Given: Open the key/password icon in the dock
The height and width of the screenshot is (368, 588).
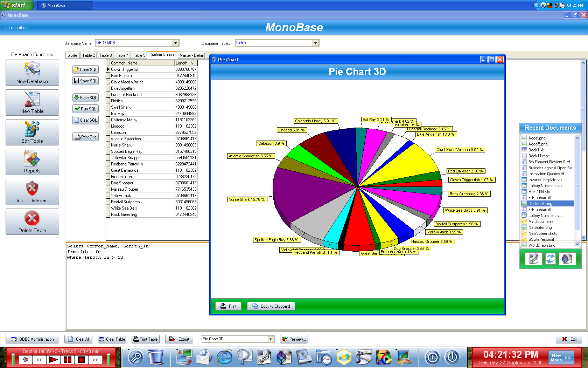Looking at the screenshot, I should 135,357.
